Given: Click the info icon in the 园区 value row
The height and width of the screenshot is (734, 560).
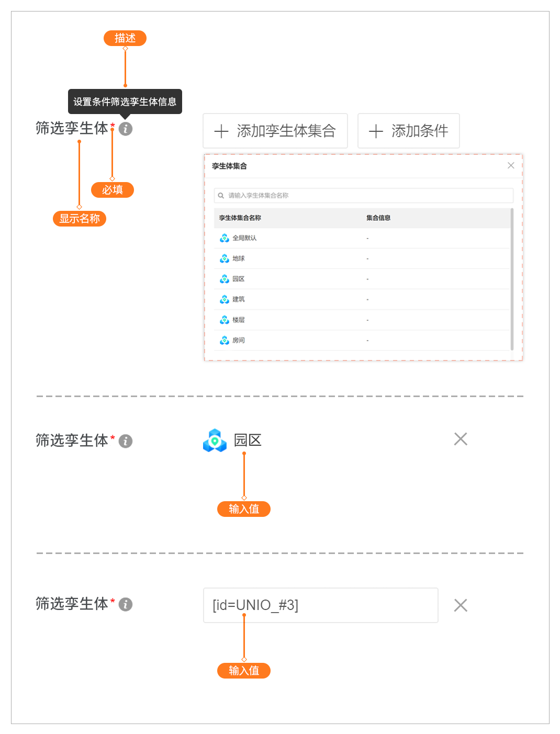Looking at the screenshot, I should [126, 441].
